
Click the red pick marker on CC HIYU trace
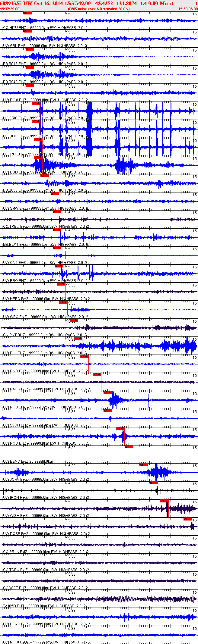pyautogui.click(x=27, y=13)
